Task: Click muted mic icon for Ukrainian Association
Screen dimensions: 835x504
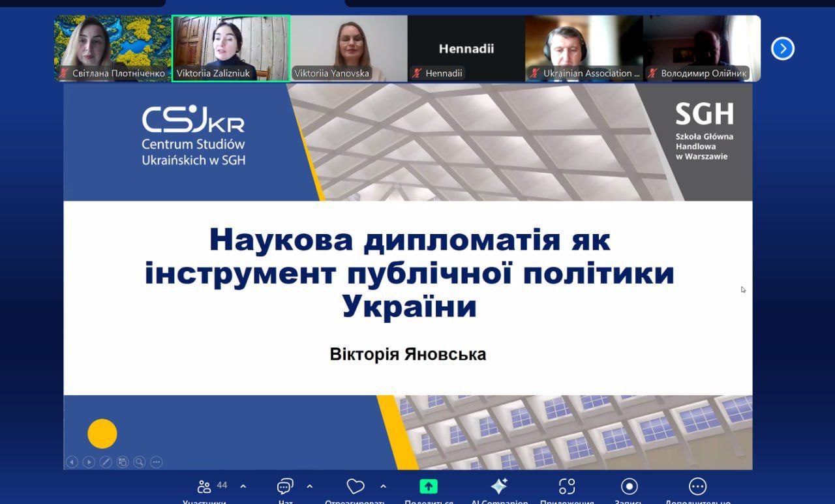Action: tap(535, 74)
